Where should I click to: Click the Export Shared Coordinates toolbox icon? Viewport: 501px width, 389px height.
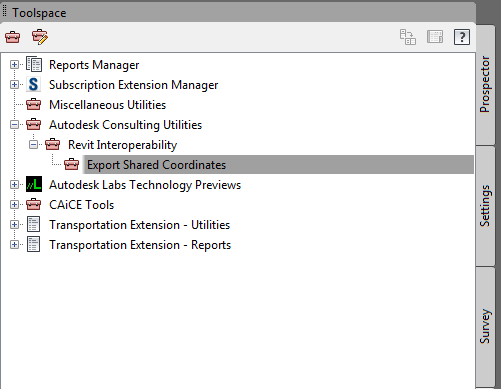click(x=72, y=165)
